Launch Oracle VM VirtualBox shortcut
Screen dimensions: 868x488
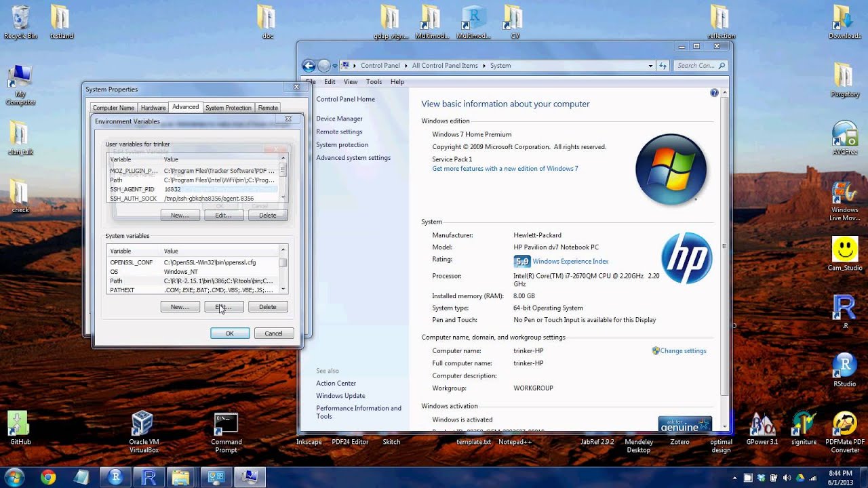(x=143, y=432)
